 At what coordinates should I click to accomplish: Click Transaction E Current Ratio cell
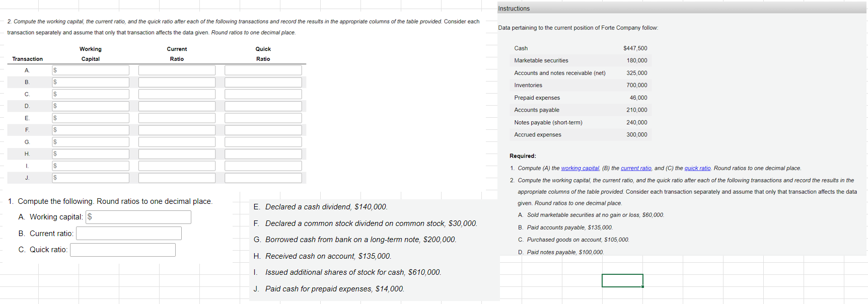click(176, 118)
